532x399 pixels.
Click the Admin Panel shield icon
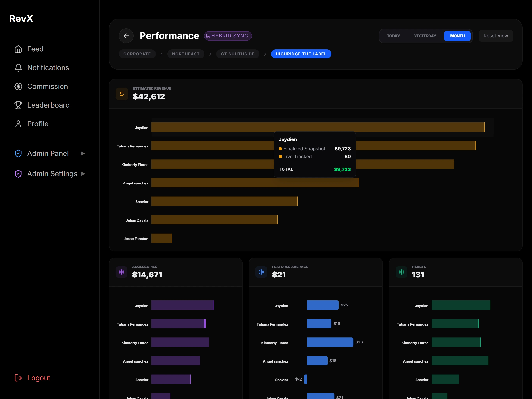pos(18,154)
